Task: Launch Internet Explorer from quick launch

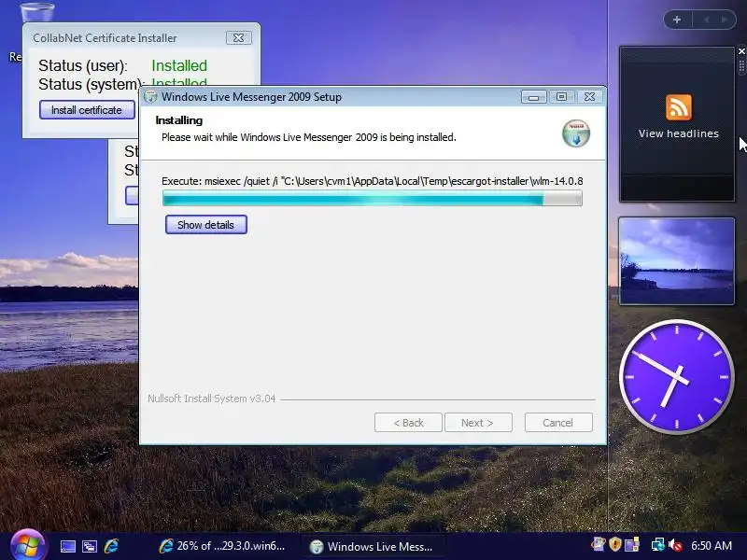Action: click(x=111, y=546)
